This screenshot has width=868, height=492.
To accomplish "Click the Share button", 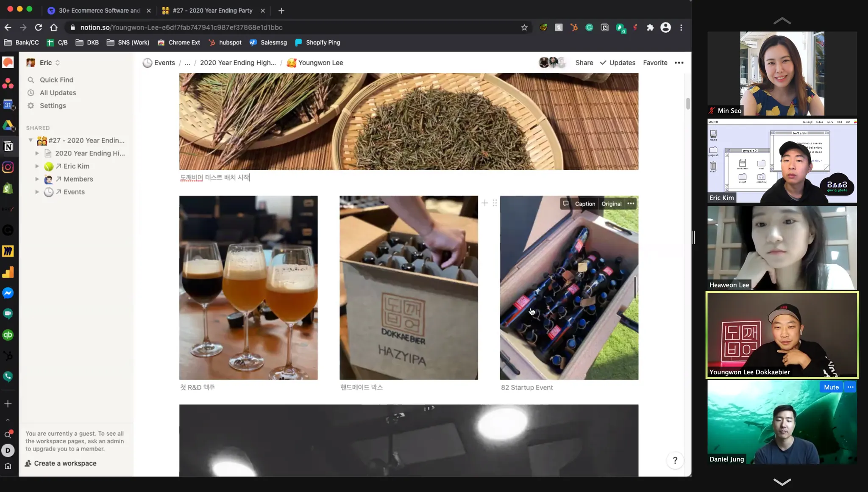I will (584, 63).
